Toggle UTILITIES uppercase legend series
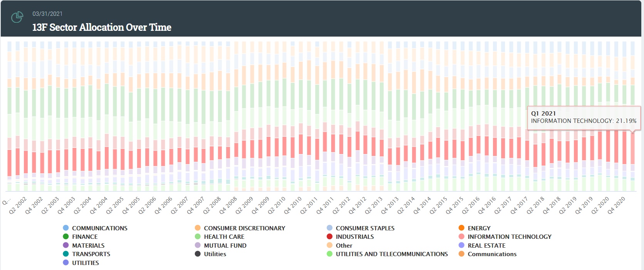This screenshot has height=270, width=644. [x=81, y=263]
